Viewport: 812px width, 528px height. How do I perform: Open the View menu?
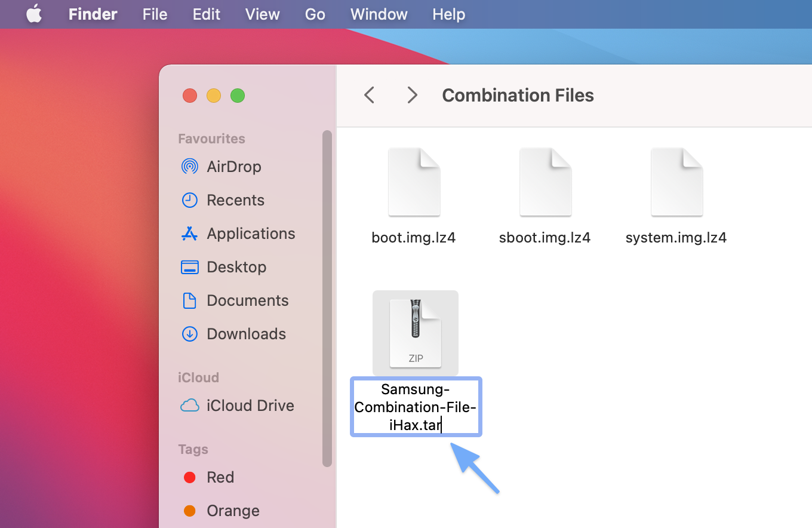[263, 14]
